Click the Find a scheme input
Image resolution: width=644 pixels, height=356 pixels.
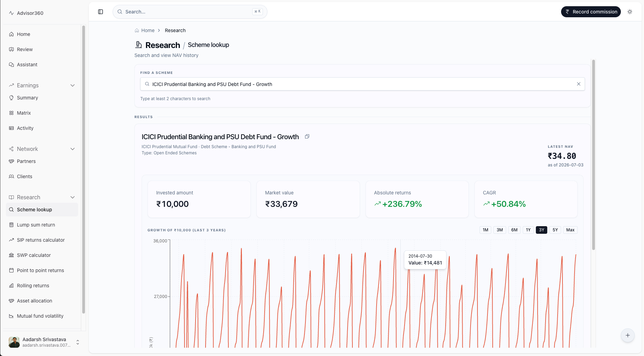(362, 84)
